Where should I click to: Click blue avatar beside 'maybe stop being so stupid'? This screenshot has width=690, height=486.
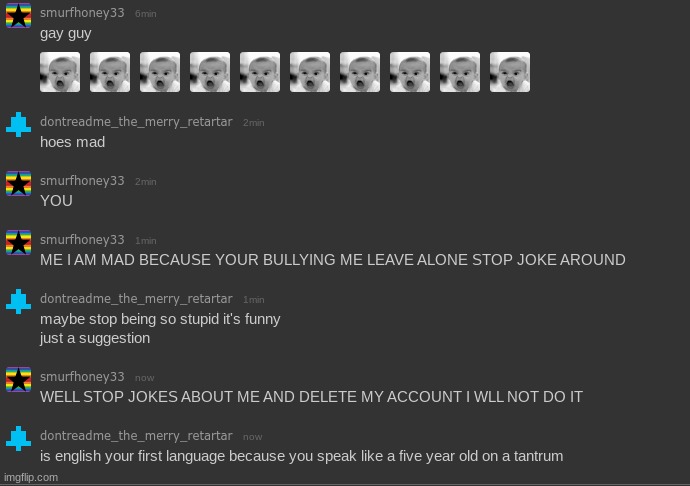pyautogui.click(x=18, y=302)
